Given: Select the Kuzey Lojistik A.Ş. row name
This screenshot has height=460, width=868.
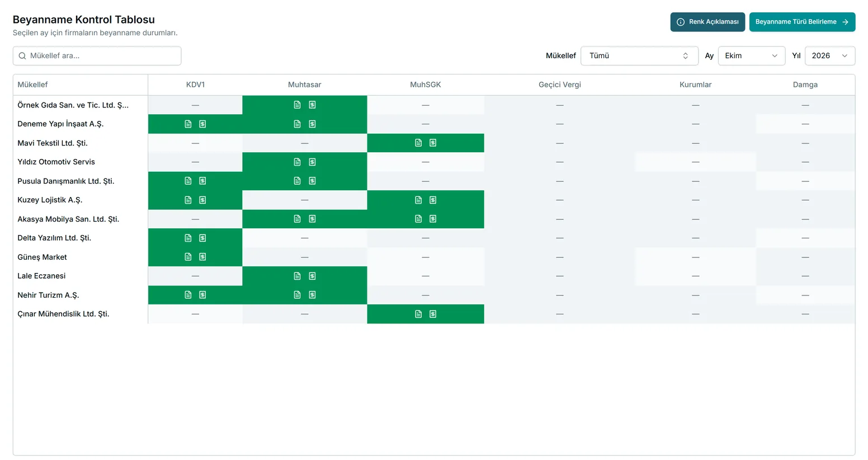Looking at the screenshot, I should click(x=50, y=200).
